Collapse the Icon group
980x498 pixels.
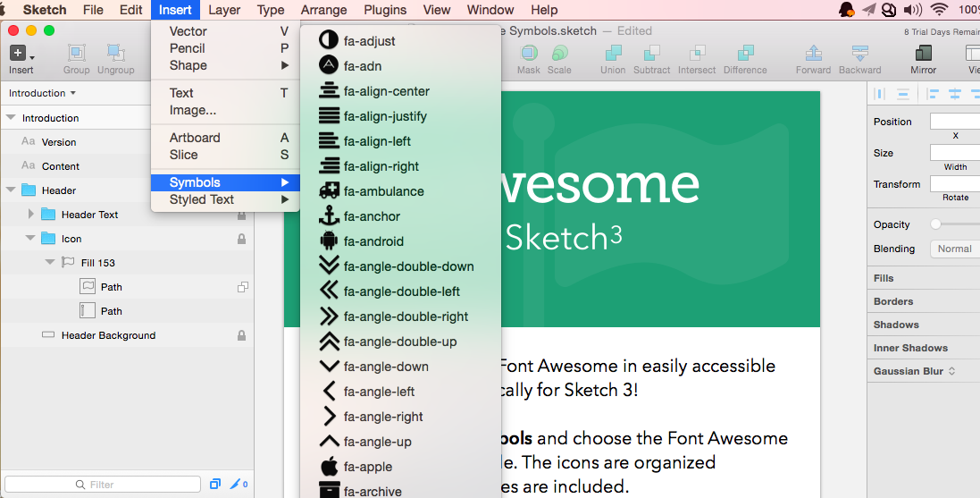tap(30, 239)
